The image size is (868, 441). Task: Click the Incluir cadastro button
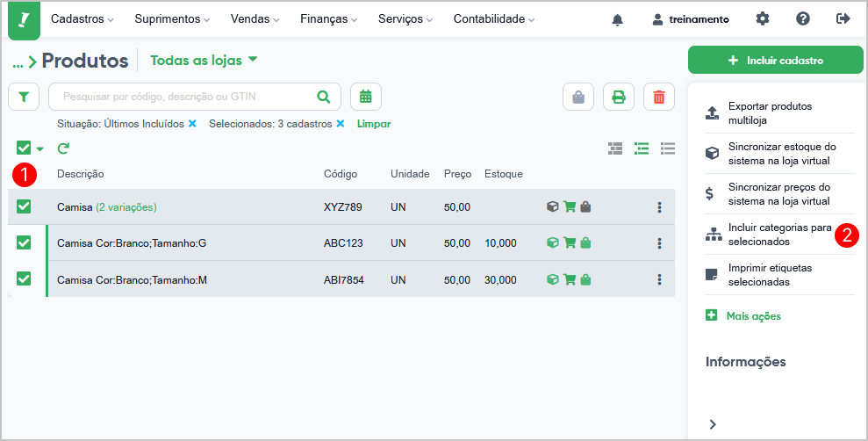pyautogui.click(x=776, y=61)
